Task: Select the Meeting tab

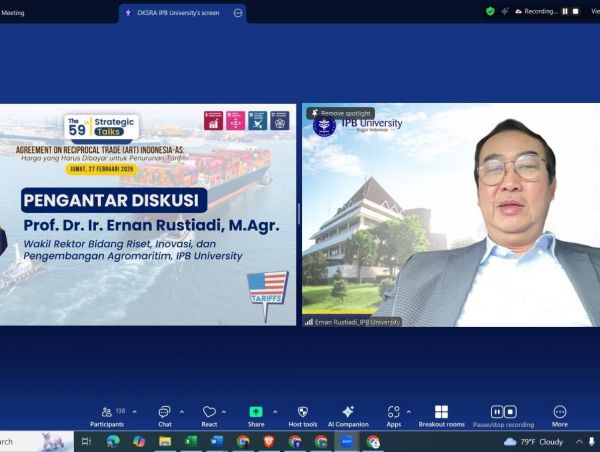Action: coord(13,13)
